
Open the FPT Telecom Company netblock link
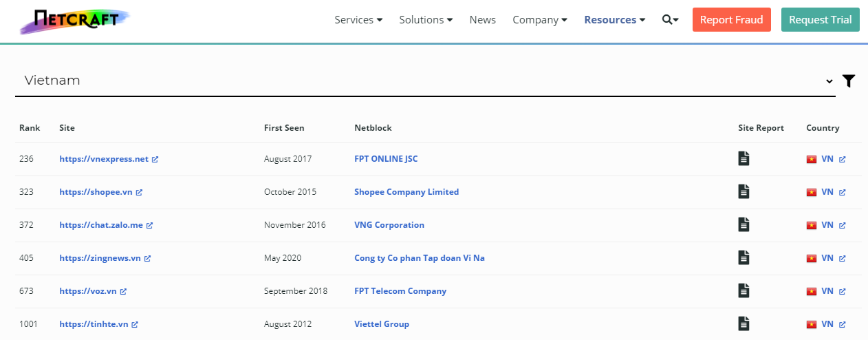(400, 291)
